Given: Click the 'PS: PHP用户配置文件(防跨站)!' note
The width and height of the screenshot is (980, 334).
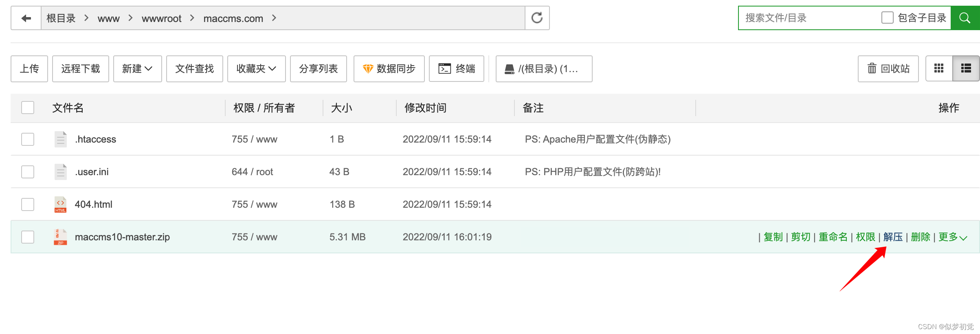Looking at the screenshot, I should pyautogui.click(x=593, y=172).
